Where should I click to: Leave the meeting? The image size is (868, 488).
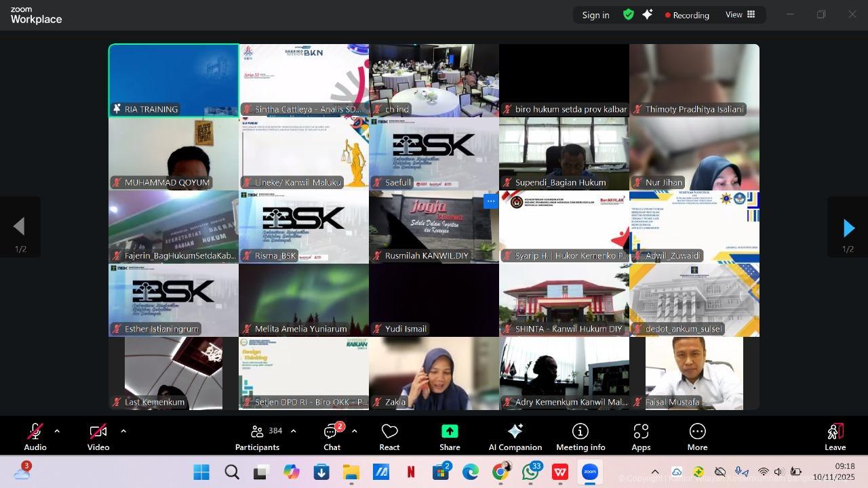[x=835, y=436]
